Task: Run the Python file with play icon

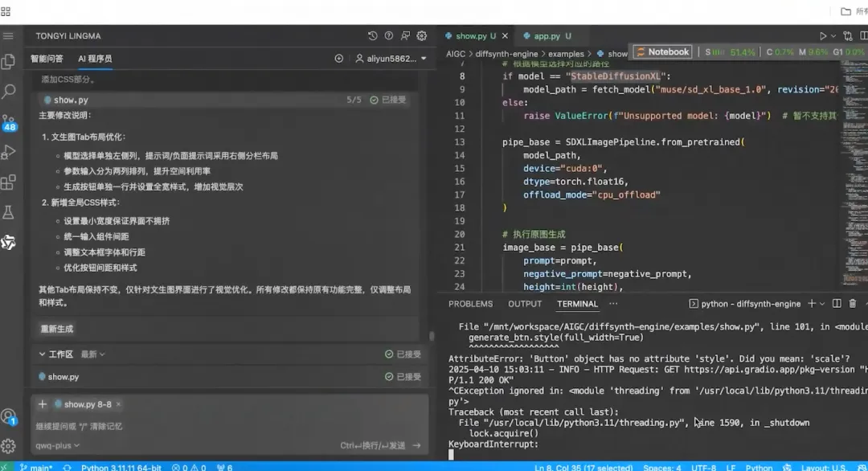Action: pyautogui.click(x=823, y=36)
